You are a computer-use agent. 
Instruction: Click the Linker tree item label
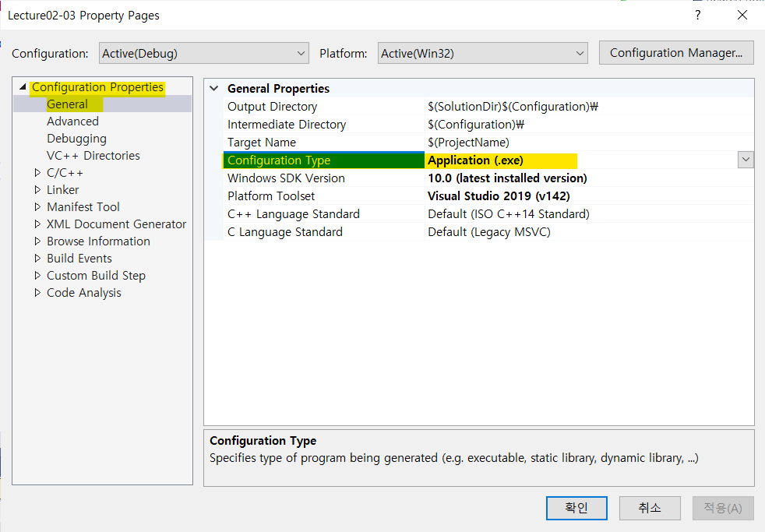pyautogui.click(x=62, y=190)
